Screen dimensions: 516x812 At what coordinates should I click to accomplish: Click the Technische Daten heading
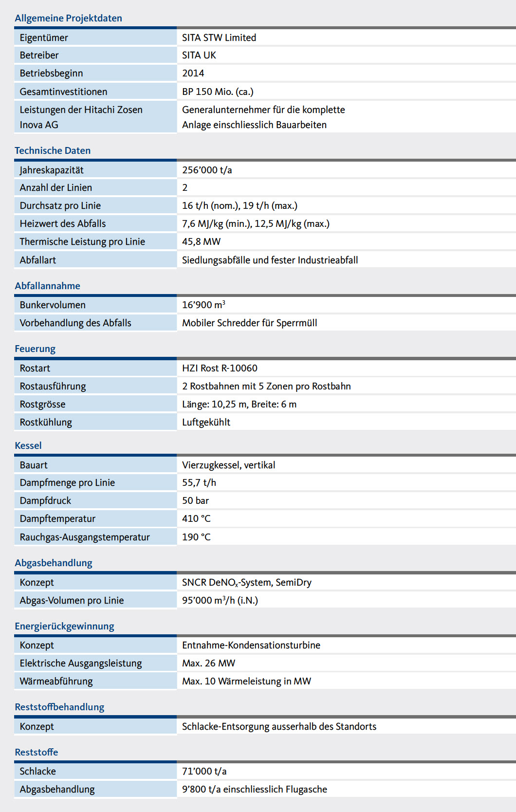click(53, 150)
